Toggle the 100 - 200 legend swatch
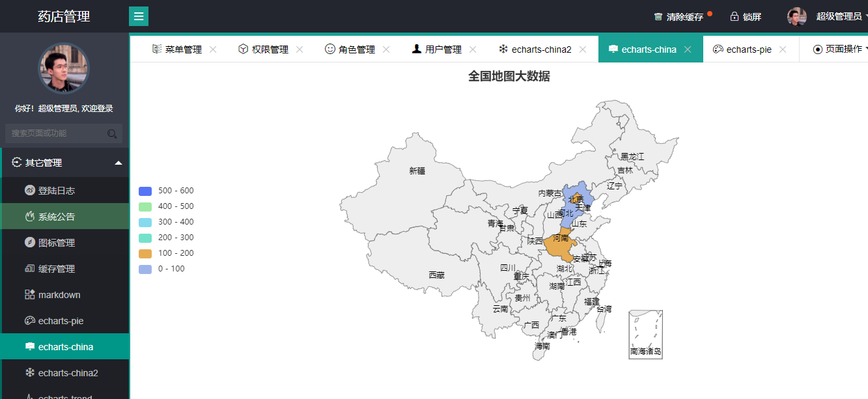868x399 pixels. 145,253
